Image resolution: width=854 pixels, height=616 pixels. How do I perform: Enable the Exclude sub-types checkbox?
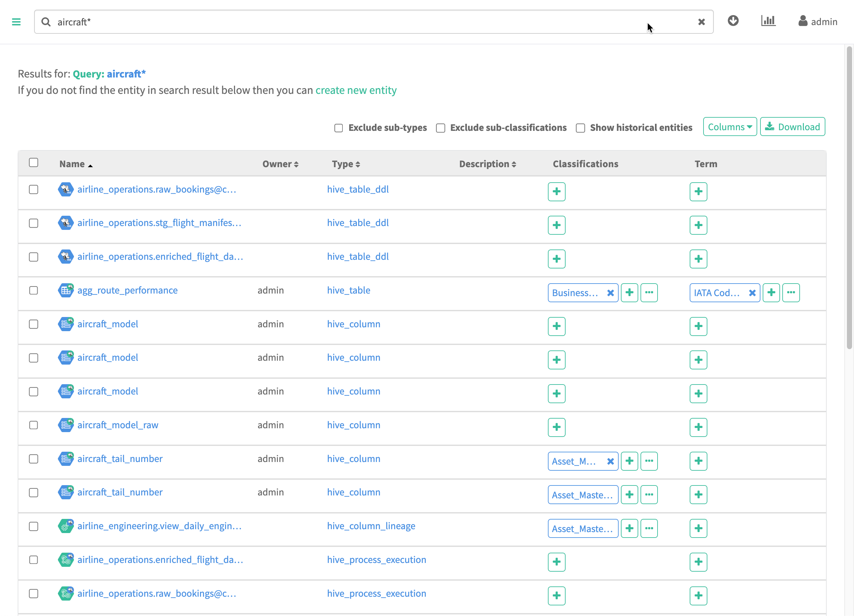coord(339,128)
